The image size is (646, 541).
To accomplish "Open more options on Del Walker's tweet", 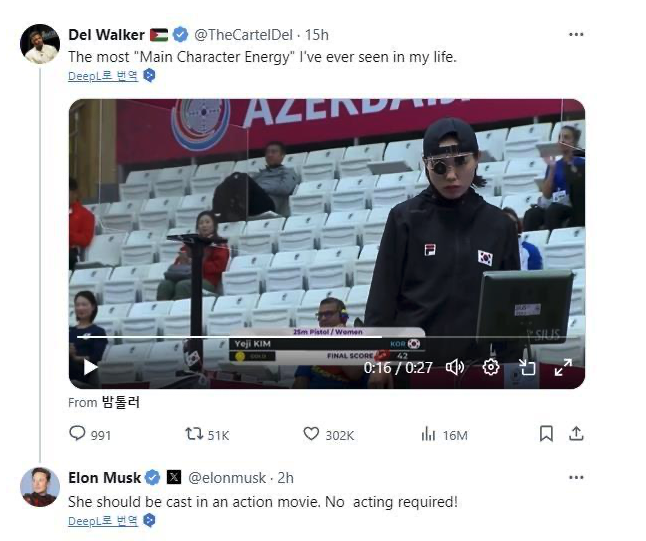I will point(576,35).
